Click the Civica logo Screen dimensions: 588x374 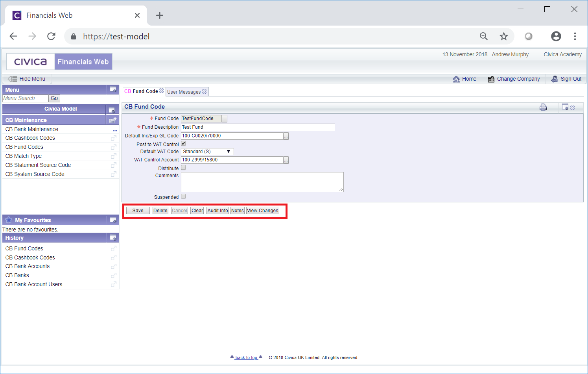click(x=31, y=62)
